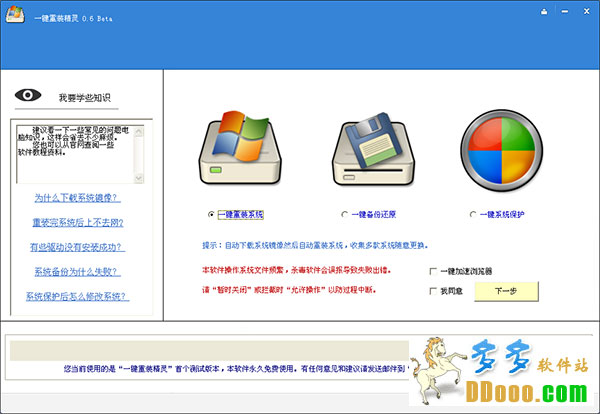Click the empty progress bar at bottom

tap(209, 350)
